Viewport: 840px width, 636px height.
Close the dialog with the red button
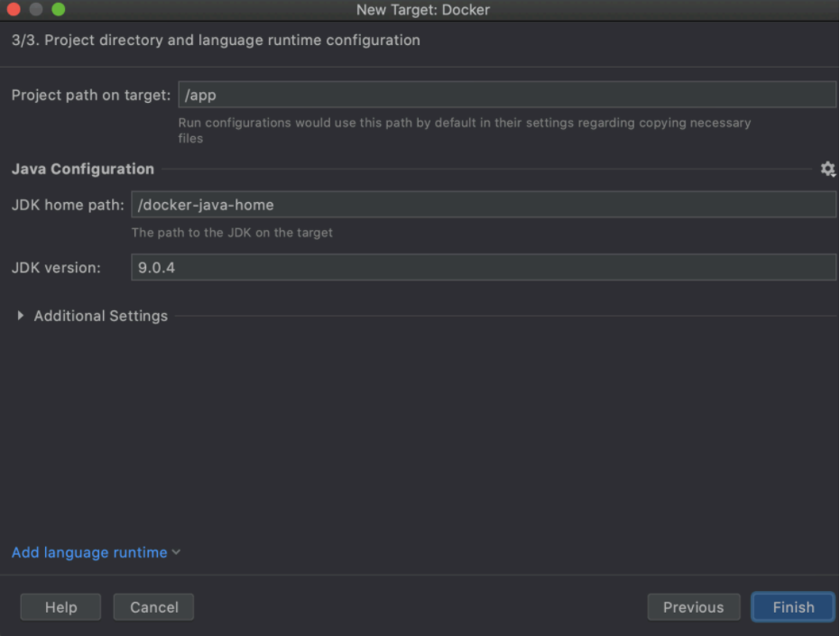(14, 9)
